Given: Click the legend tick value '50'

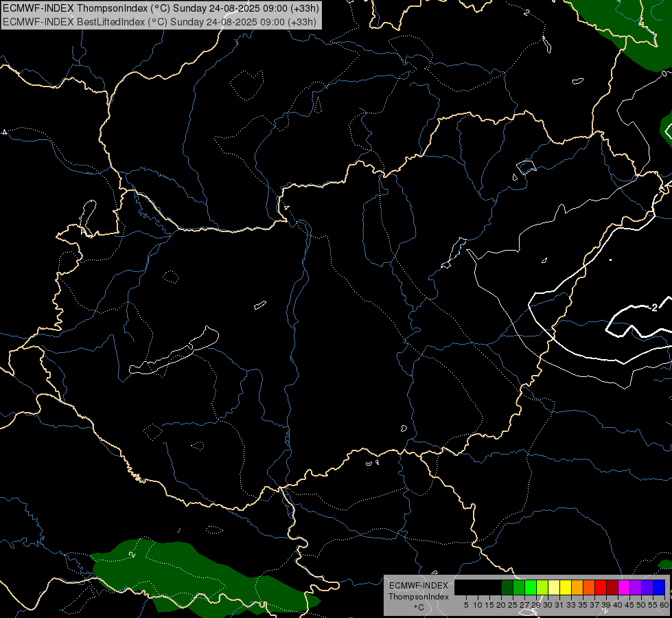Looking at the screenshot, I should [x=641, y=605].
